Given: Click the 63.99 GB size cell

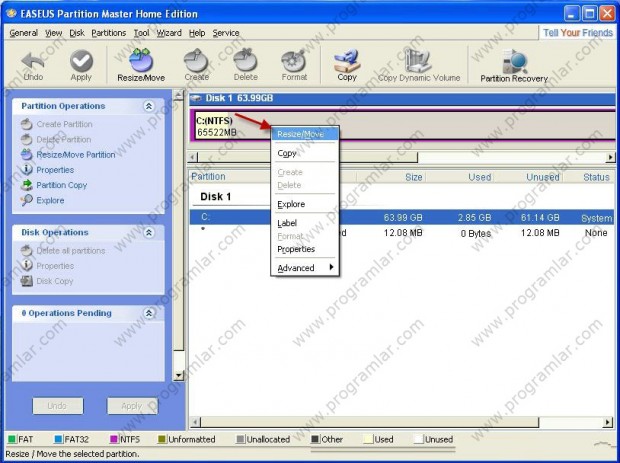Looking at the screenshot, I should point(403,217).
